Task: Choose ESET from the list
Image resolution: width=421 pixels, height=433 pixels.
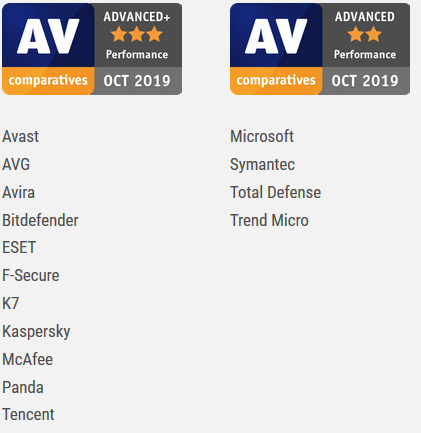Action: tap(19, 248)
